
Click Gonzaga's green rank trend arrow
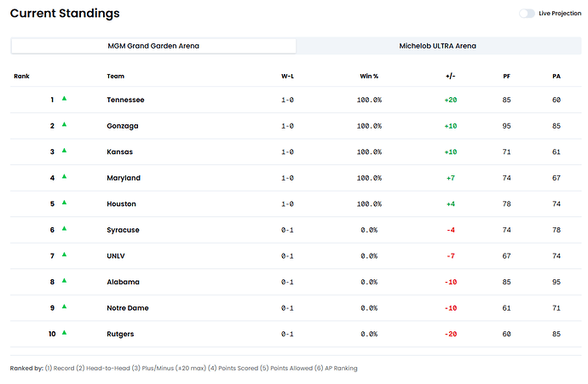click(x=64, y=124)
